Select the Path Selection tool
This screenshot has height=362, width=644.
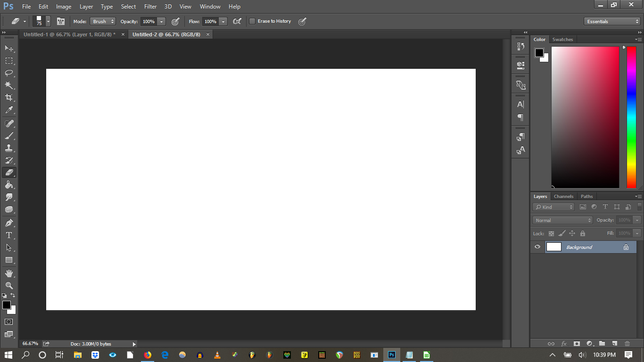pos(9,247)
